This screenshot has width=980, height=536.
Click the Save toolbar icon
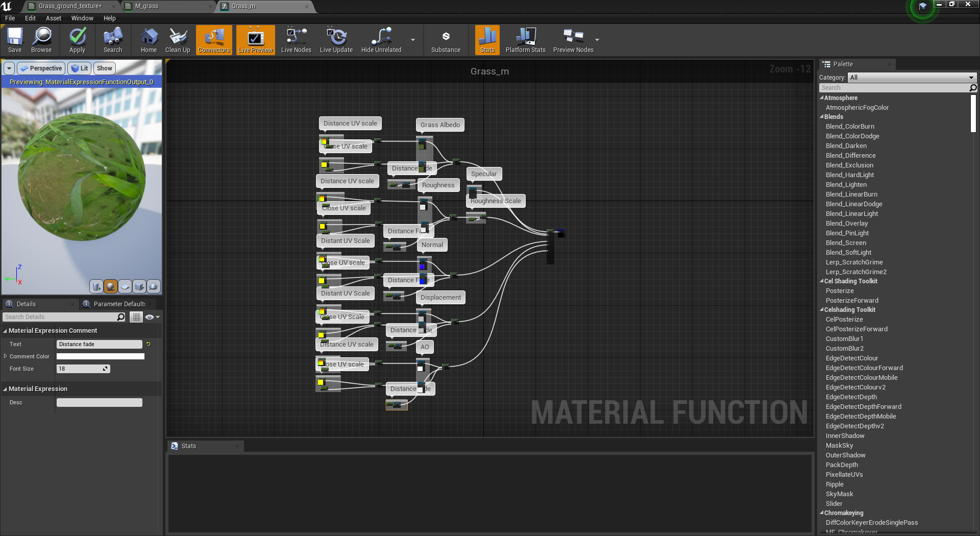point(15,40)
